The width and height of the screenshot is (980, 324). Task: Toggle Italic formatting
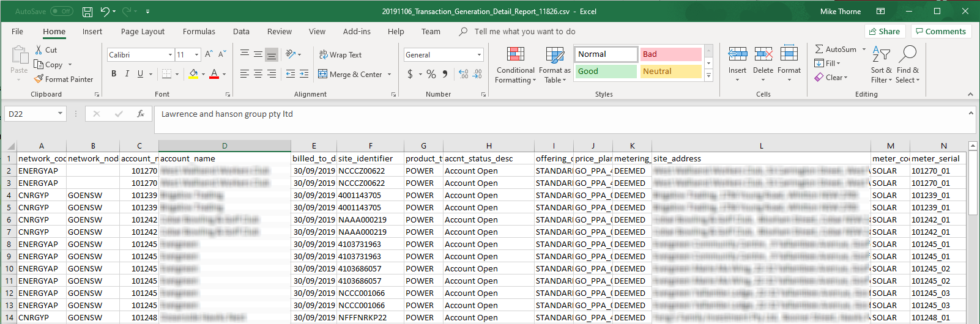(x=127, y=73)
